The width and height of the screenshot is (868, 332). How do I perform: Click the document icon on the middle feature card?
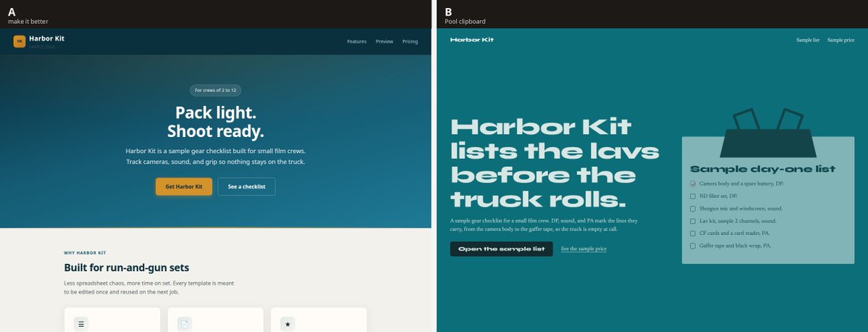click(185, 324)
